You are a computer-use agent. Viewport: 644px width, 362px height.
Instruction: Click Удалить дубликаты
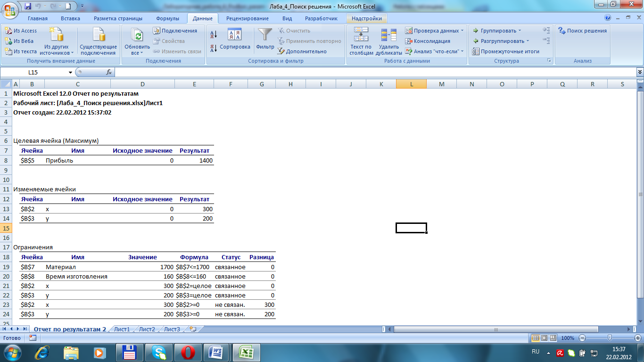click(x=389, y=41)
